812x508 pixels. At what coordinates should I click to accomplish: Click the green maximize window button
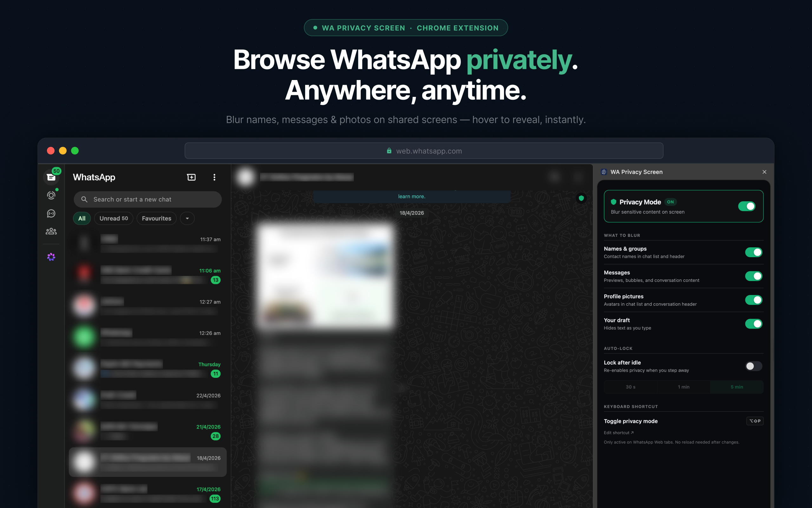point(75,150)
